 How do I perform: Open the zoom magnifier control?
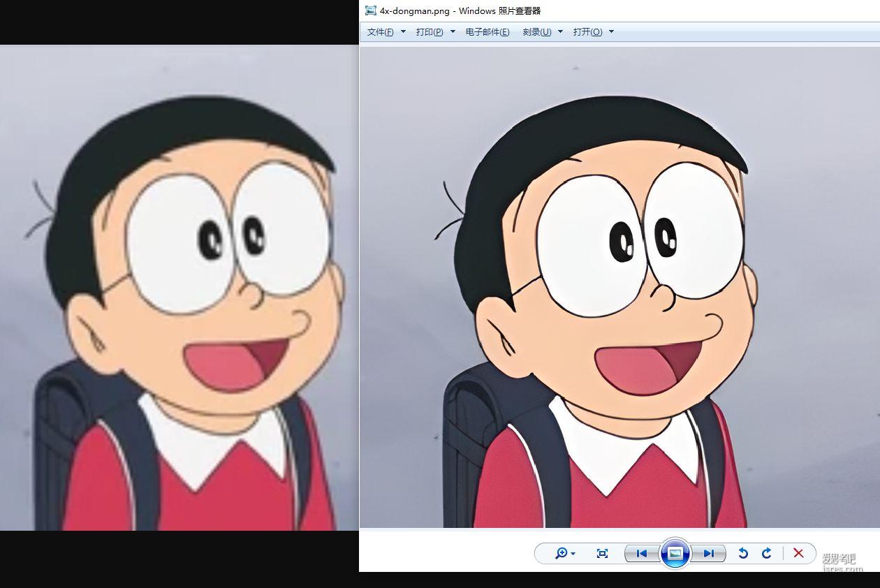565,553
